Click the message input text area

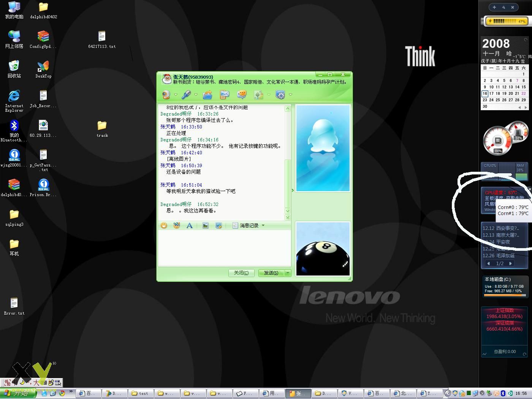tap(225, 248)
